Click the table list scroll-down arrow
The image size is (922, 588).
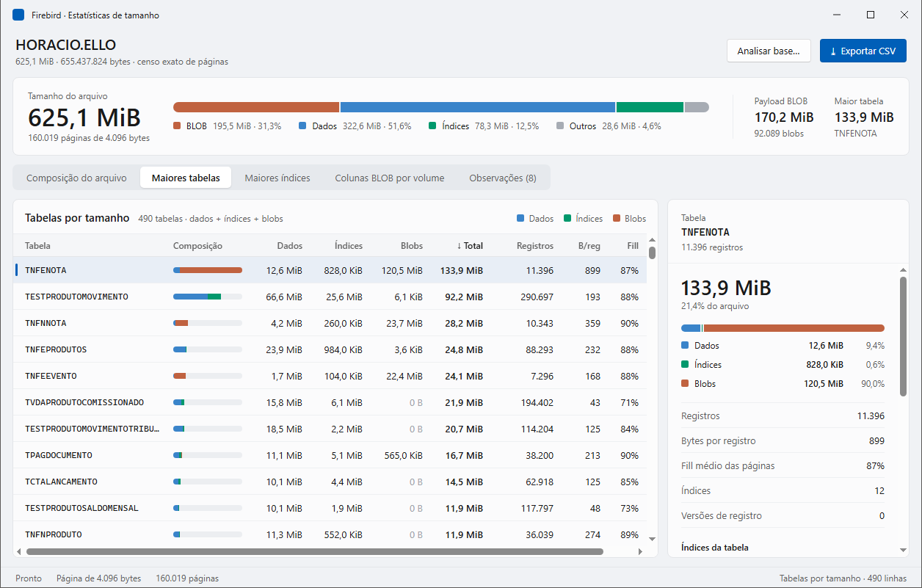pyautogui.click(x=652, y=539)
